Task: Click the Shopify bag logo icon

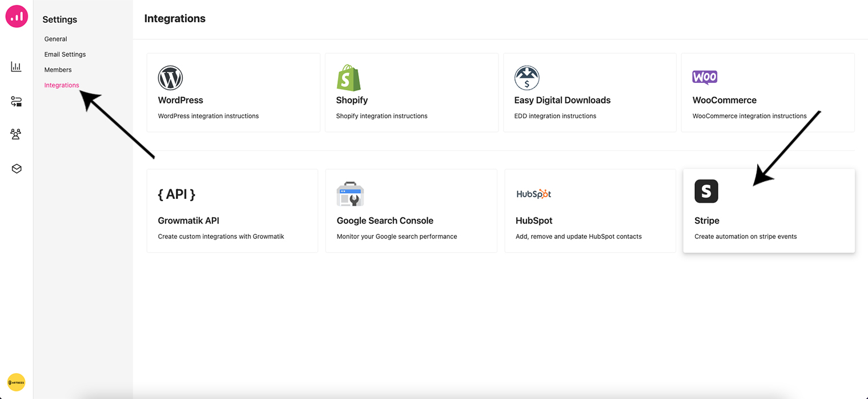Action: click(348, 78)
